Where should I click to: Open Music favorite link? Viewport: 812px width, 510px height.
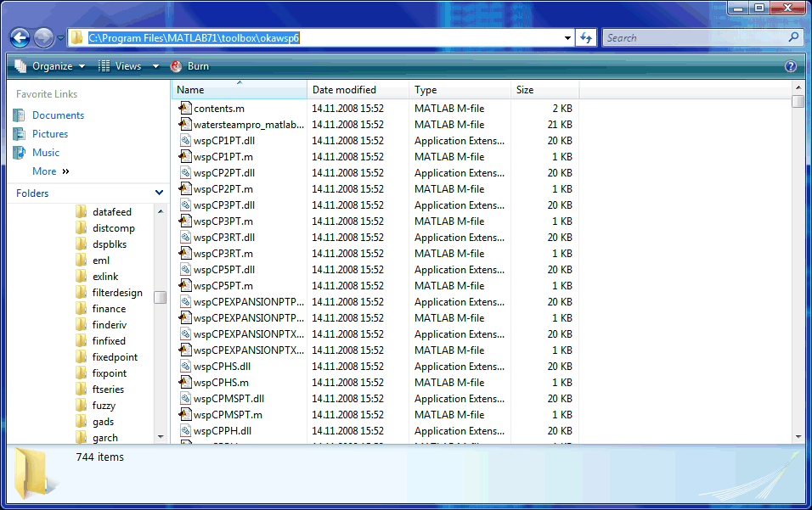click(46, 153)
